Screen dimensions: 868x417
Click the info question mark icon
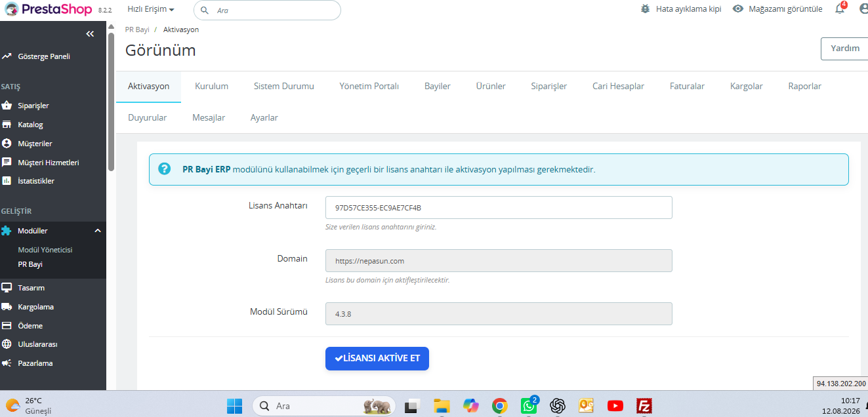pos(164,169)
